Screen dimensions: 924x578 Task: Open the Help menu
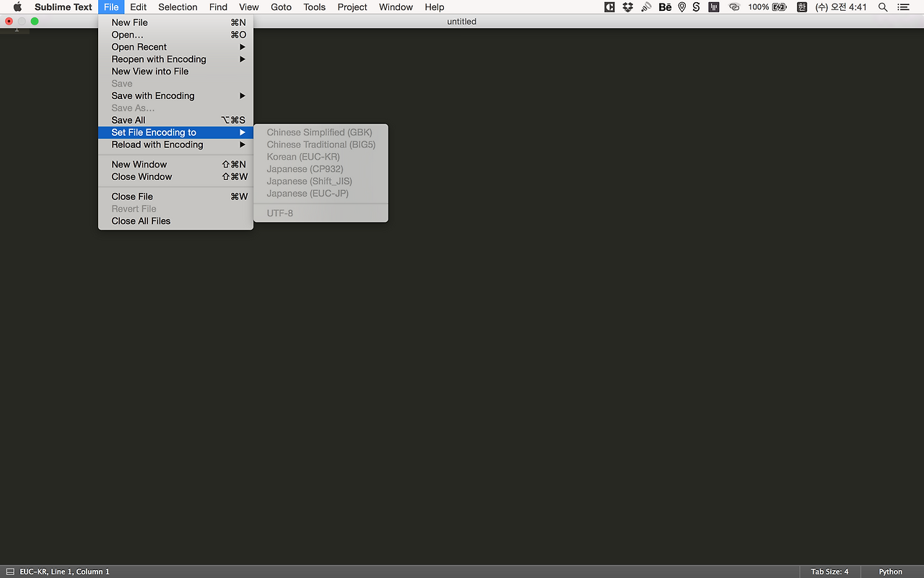pos(435,7)
